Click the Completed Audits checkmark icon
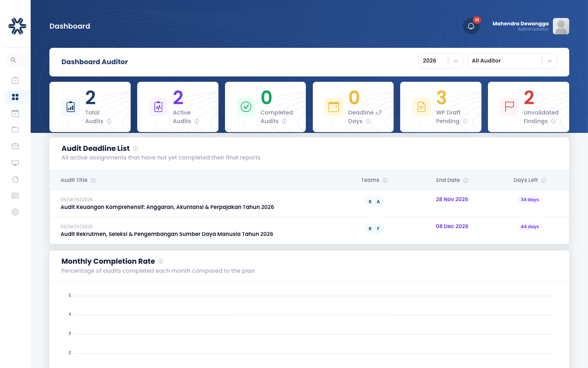 (x=246, y=107)
